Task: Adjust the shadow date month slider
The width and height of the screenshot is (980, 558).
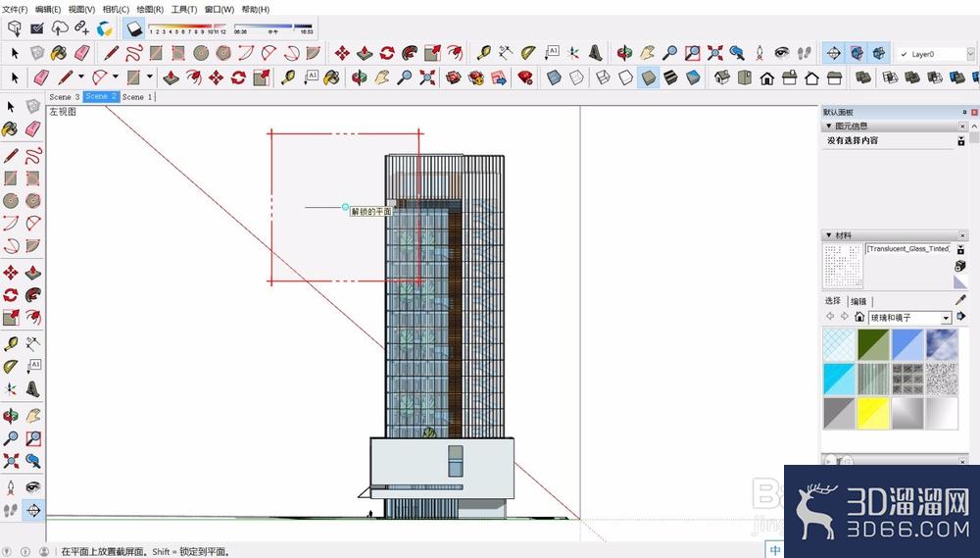Action: [x=187, y=28]
